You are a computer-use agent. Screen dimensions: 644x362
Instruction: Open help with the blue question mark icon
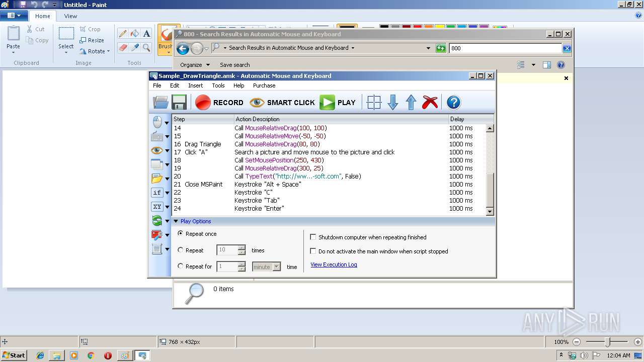click(x=453, y=103)
